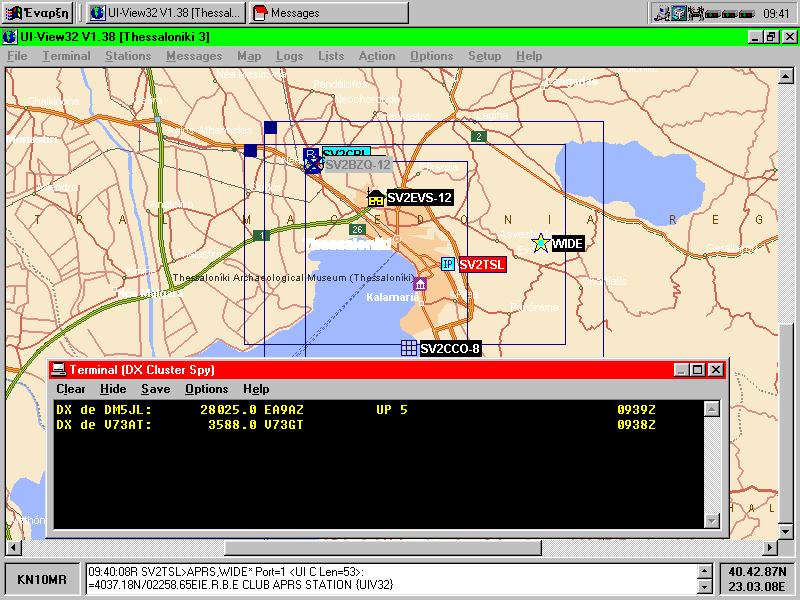
Task: Click the first system tray icon
Action: point(662,13)
